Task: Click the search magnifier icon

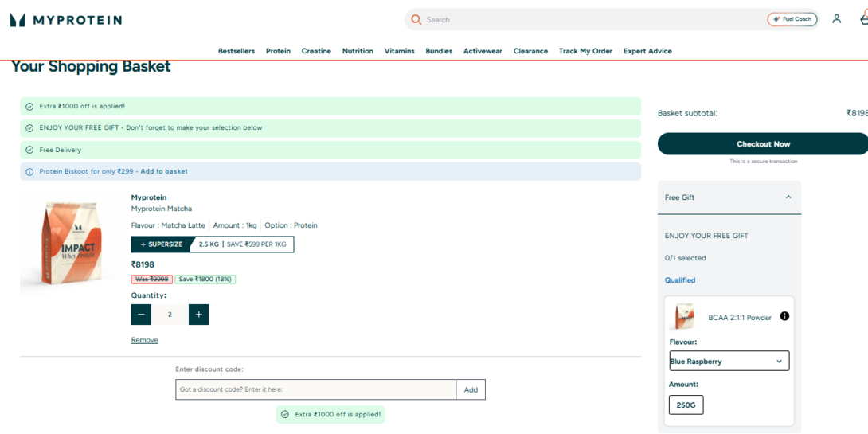Action: pyautogui.click(x=416, y=20)
